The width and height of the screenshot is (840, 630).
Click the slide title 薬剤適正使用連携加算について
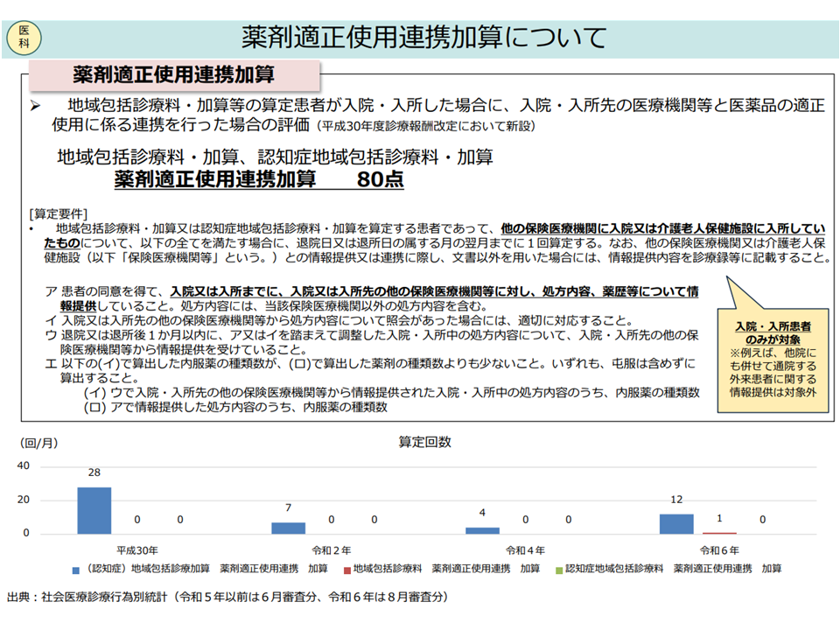pos(424,37)
